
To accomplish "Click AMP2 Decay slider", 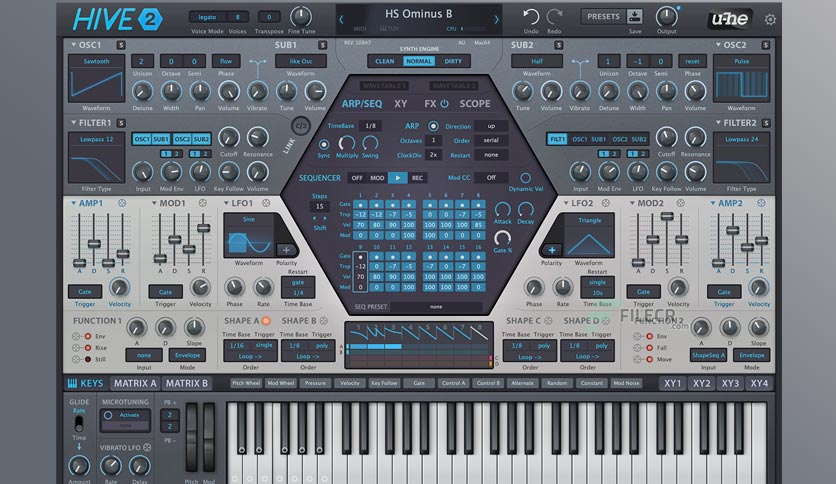I will 733,230.
